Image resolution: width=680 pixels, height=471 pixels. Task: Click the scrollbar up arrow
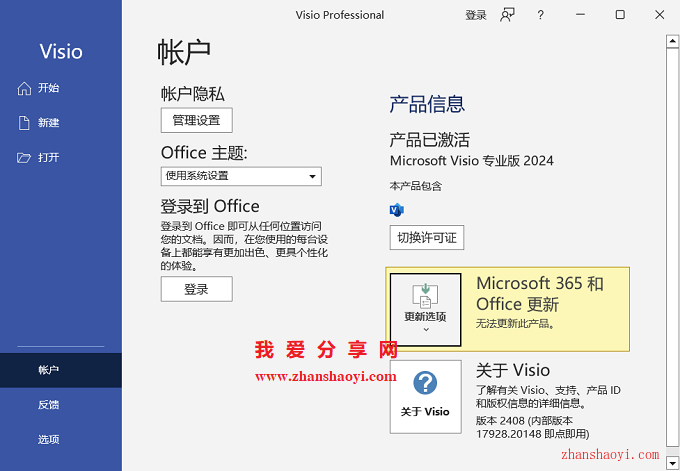click(672, 41)
